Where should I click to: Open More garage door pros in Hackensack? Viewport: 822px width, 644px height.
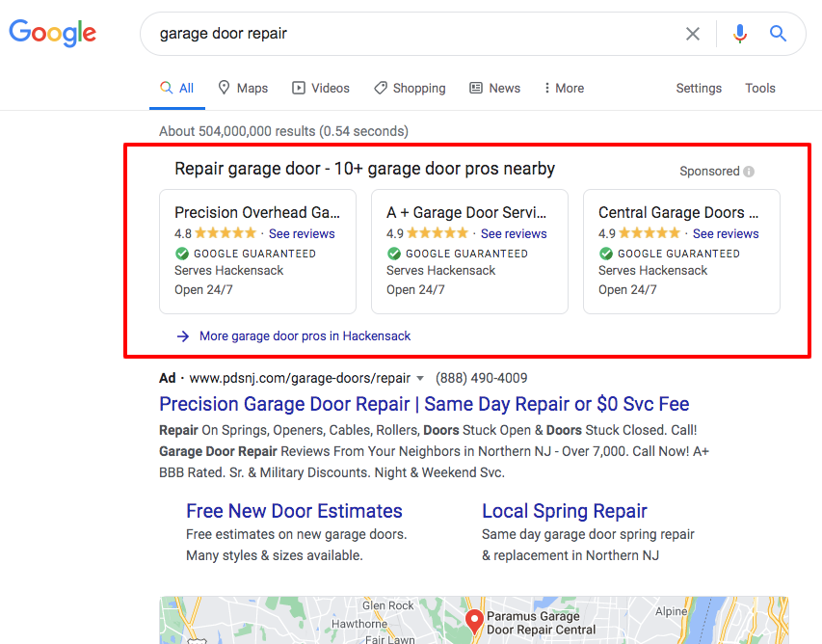(305, 336)
